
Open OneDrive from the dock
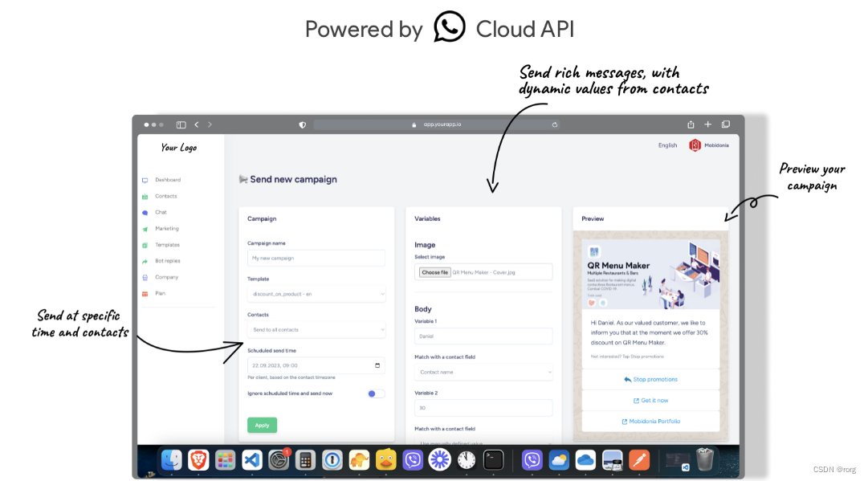585,460
